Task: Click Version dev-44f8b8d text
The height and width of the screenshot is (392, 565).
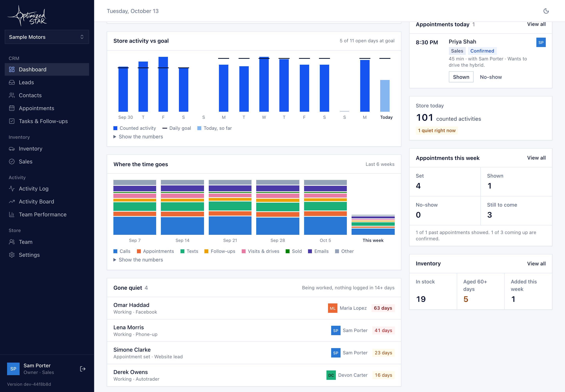Action: click(29, 384)
